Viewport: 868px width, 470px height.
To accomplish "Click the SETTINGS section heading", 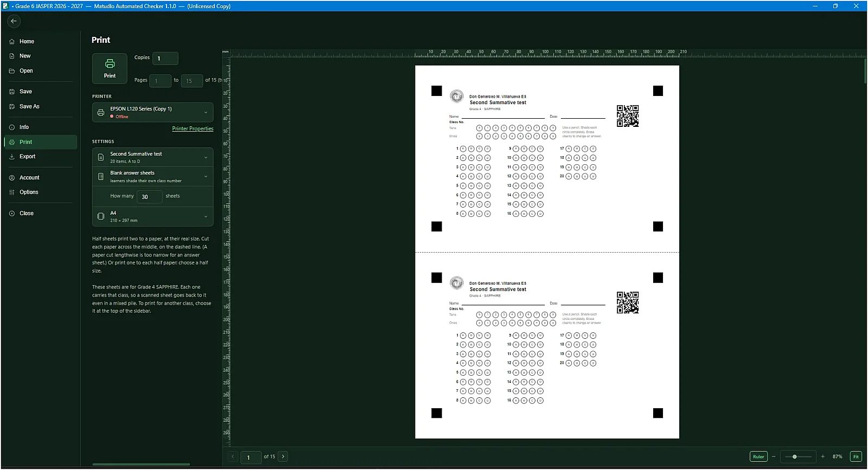I will pos(103,141).
